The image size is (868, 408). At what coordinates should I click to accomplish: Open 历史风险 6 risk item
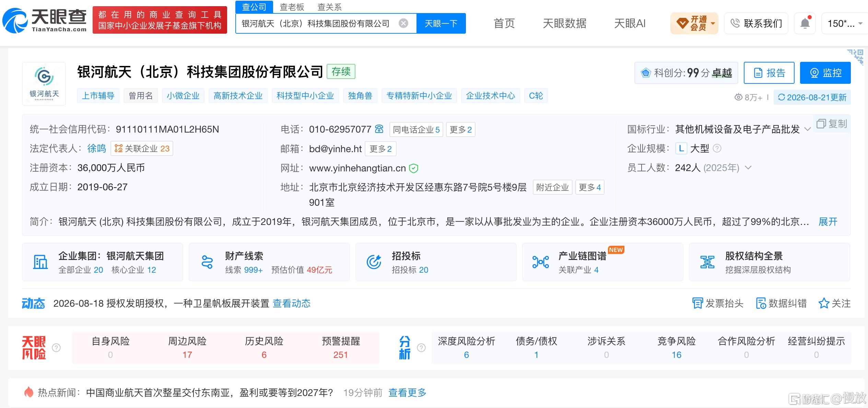click(x=264, y=348)
